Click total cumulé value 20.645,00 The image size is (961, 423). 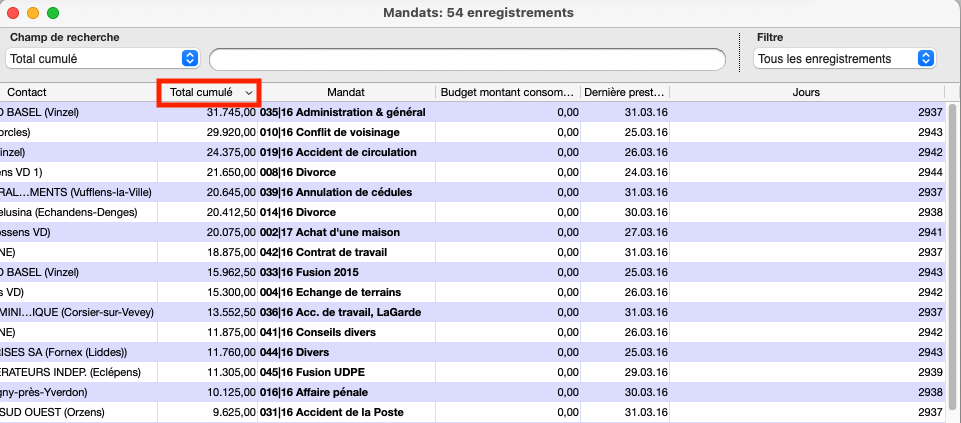point(231,192)
